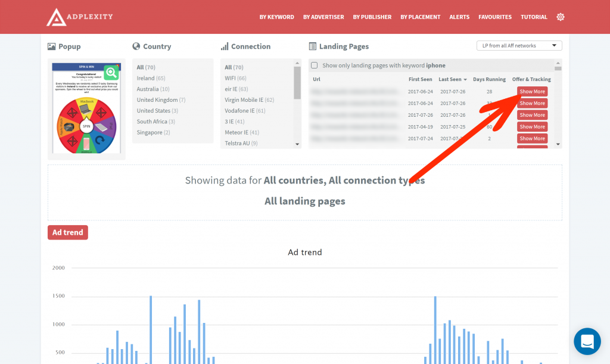The height and width of the screenshot is (364, 610).
Task: Filter by eir IE connection
Action: coord(236,89)
